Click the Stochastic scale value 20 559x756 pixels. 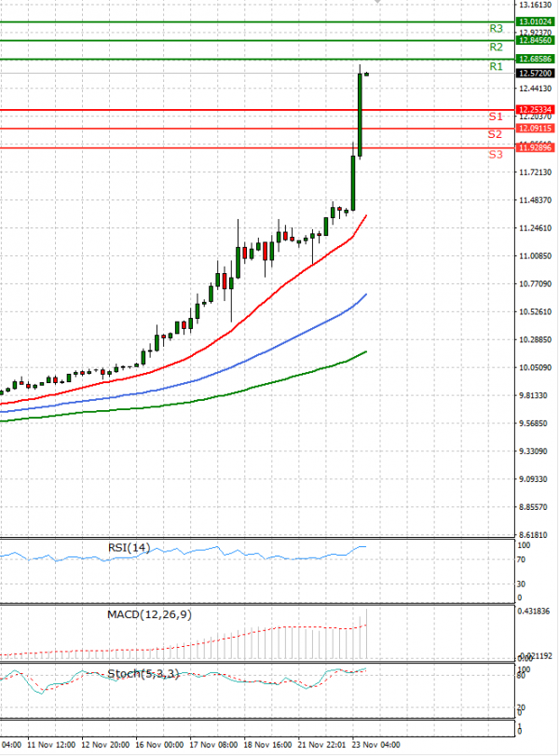tap(521, 708)
